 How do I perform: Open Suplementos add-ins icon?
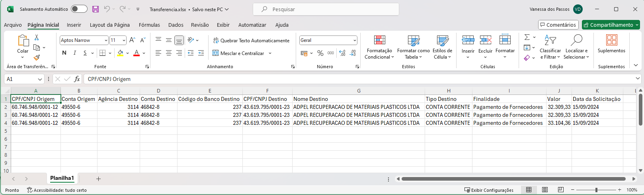coord(611,44)
